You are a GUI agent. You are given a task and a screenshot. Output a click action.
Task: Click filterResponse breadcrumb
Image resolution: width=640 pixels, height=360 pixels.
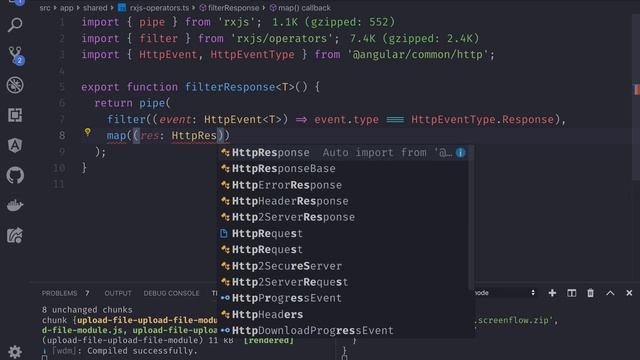(x=229, y=8)
